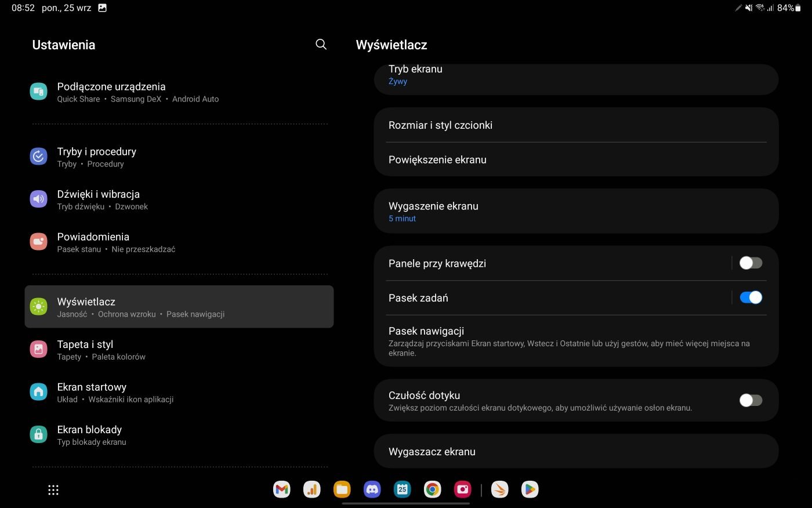Select Dźwięki i wibracja category
Screen dimensions: 812x508
(x=179, y=199)
